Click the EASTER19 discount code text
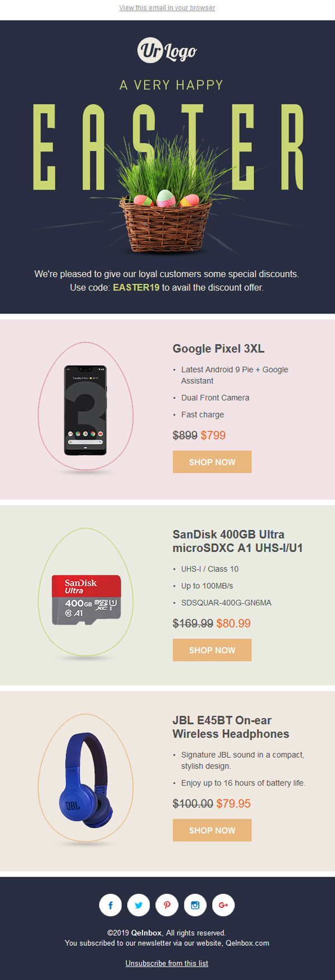 (x=136, y=288)
